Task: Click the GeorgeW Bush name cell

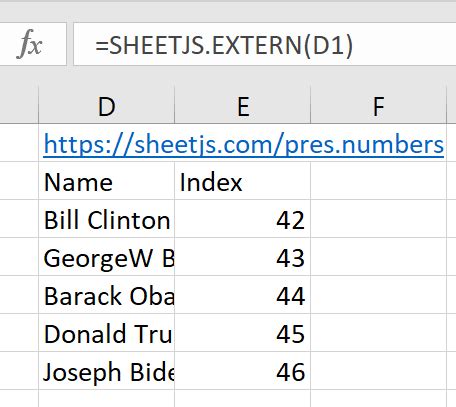Action: pos(107,258)
